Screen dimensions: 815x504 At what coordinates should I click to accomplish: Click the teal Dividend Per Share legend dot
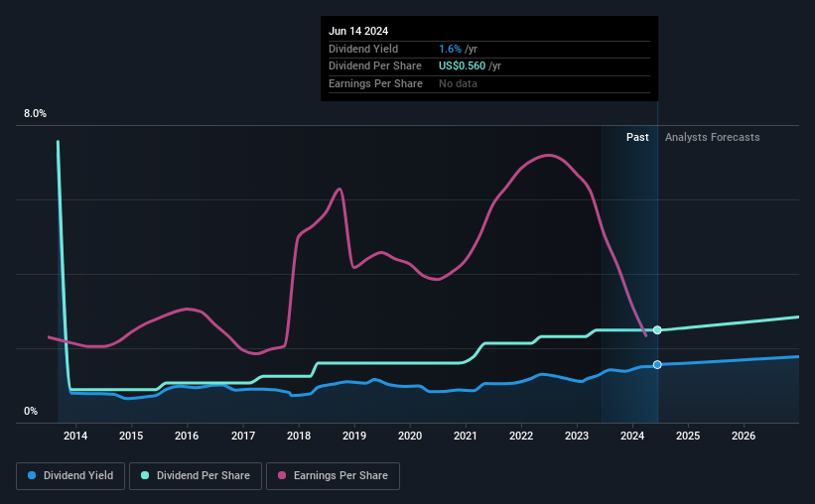145,475
